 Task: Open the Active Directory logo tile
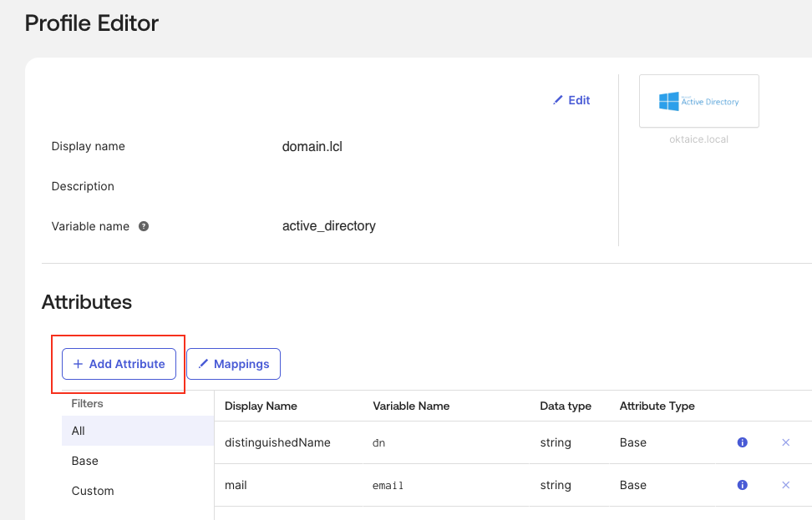[699, 101]
